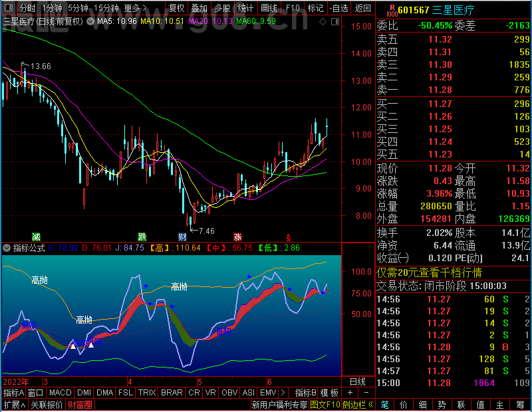Select 指标A indicator group
Screen dimensions: 532x412
(x=13, y=393)
